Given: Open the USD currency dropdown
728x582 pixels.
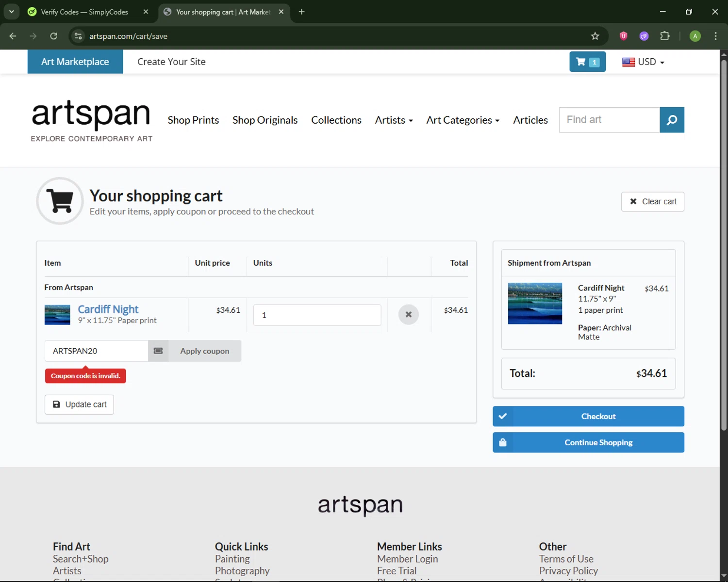Looking at the screenshot, I should [x=643, y=62].
